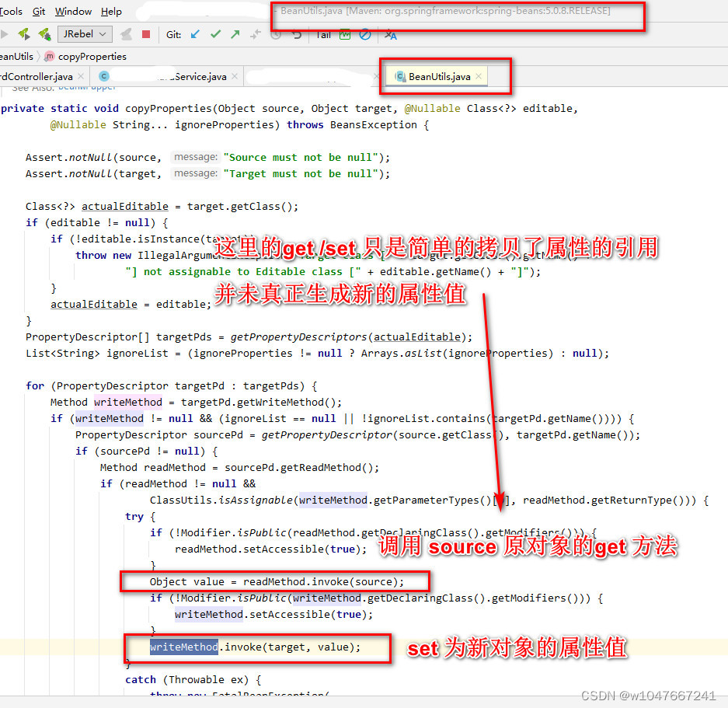Click the 'for (PropertyDescriptor targetPd' line

point(172,385)
